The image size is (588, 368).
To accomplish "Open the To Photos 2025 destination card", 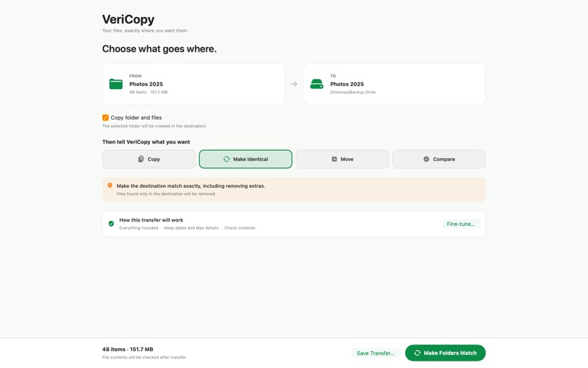I will point(394,84).
